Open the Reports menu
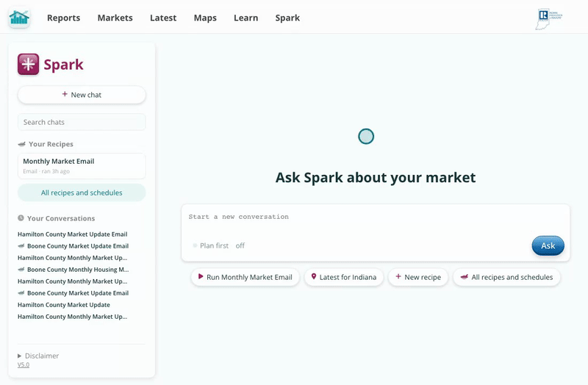The width and height of the screenshot is (588, 385). click(x=63, y=18)
